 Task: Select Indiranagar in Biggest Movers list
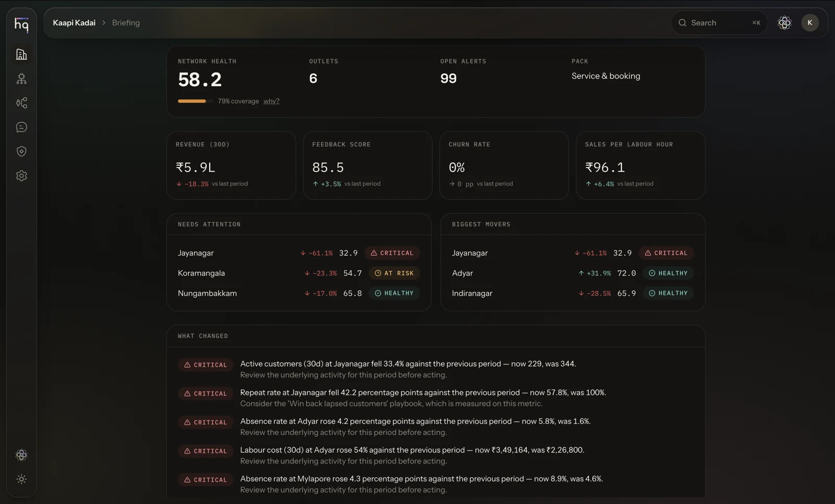pos(572,293)
